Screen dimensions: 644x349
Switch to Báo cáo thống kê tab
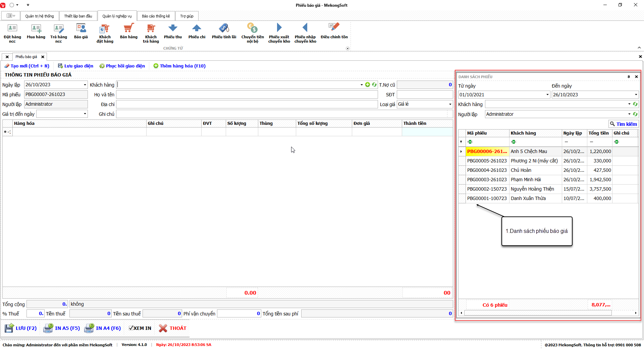[156, 16]
